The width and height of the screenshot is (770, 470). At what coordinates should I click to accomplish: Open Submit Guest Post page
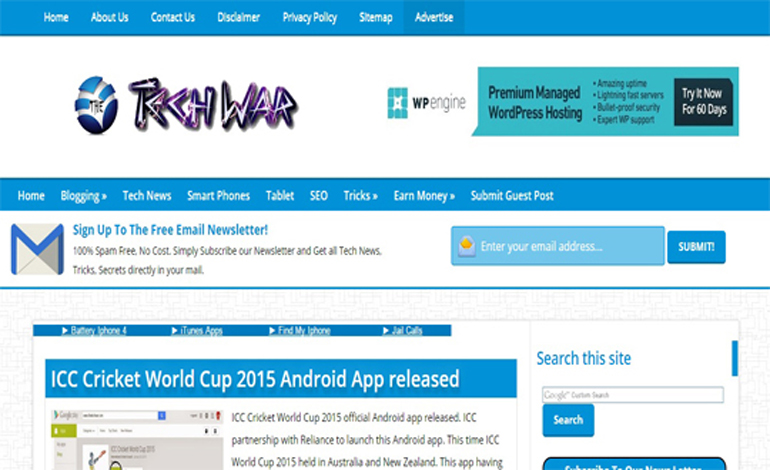click(x=512, y=195)
